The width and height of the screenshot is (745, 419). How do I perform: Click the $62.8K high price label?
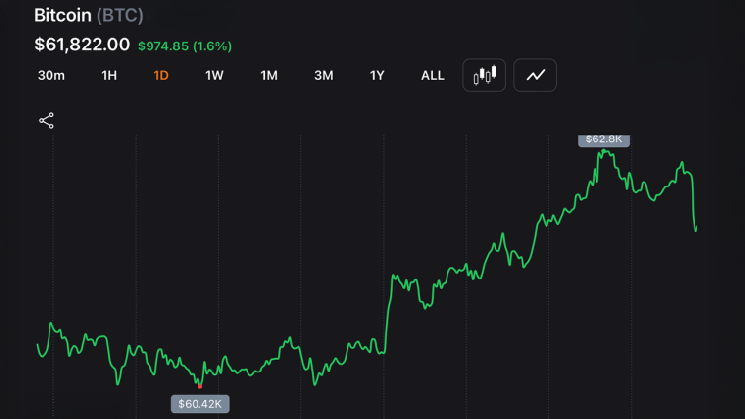click(604, 140)
